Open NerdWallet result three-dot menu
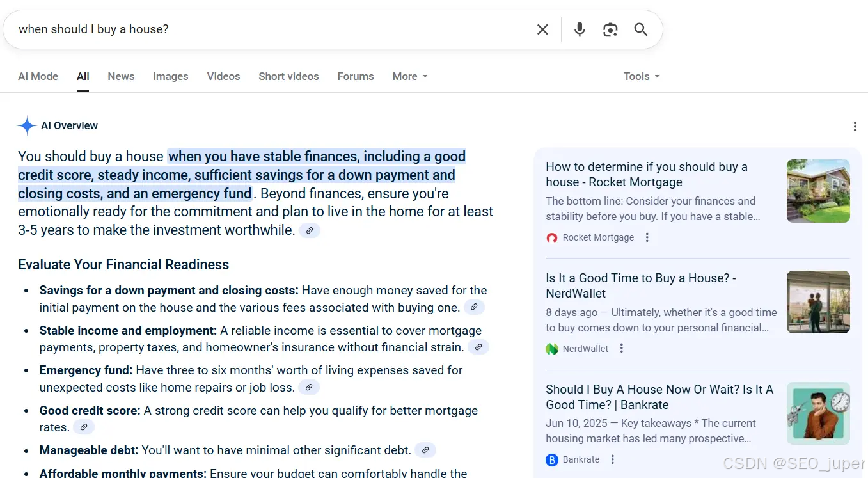Screen dimensions: 868x478 621,348
